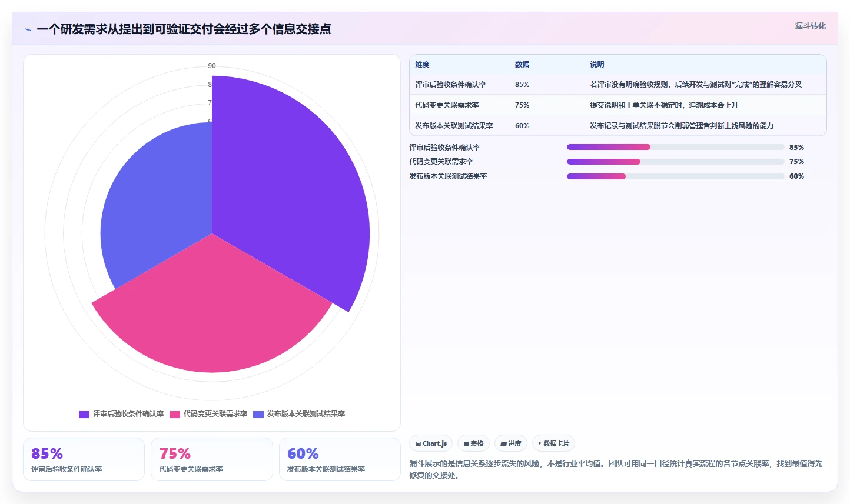The width and height of the screenshot is (850, 504).
Task: Click the 75% value in the table
Action: tap(522, 105)
